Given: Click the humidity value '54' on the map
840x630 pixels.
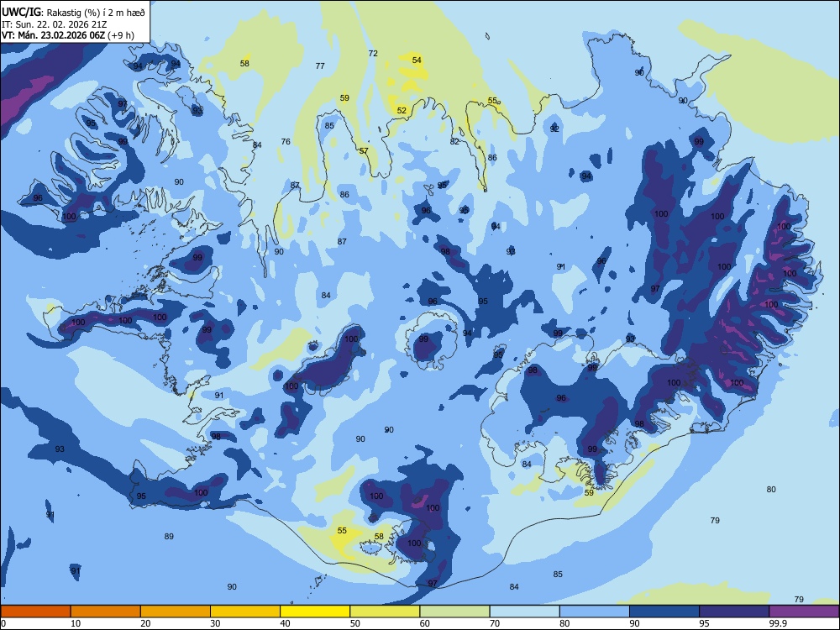Looking at the screenshot, I should tap(417, 60).
